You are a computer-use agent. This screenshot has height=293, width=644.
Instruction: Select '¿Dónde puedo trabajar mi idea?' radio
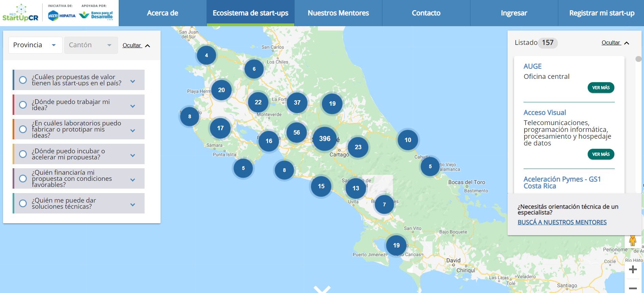[x=23, y=105]
